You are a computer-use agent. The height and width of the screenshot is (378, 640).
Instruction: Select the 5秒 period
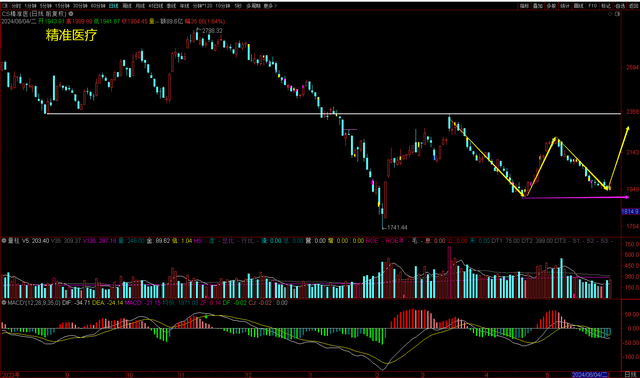238,6
